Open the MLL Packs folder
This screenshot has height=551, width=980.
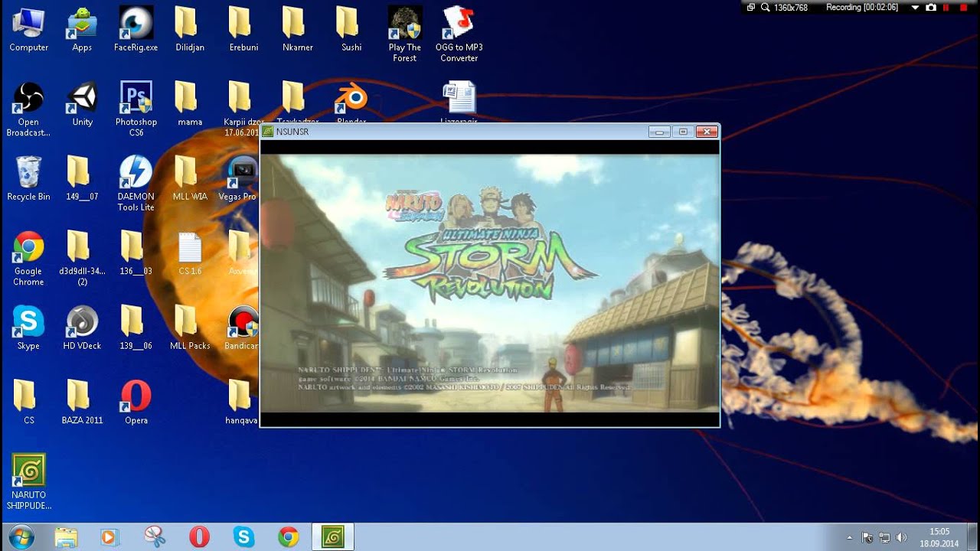pos(189,328)
